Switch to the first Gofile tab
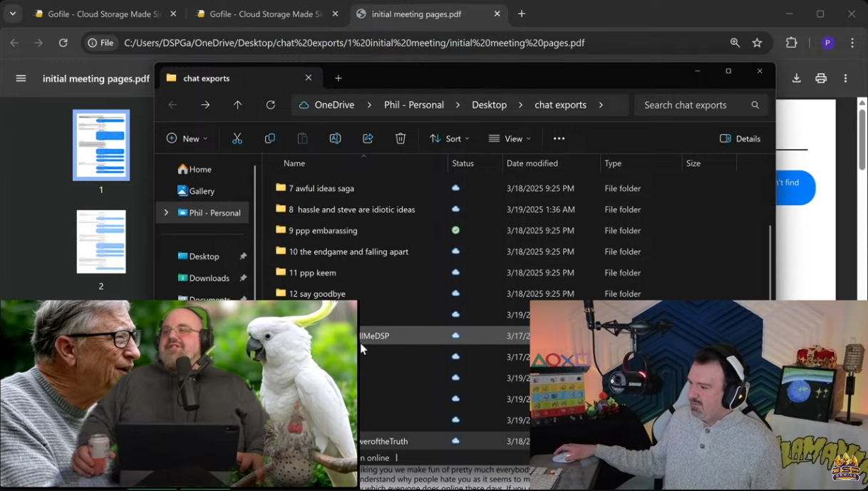Image resolution: width=868 pixels, height=491 pixels. coord(105,14)
